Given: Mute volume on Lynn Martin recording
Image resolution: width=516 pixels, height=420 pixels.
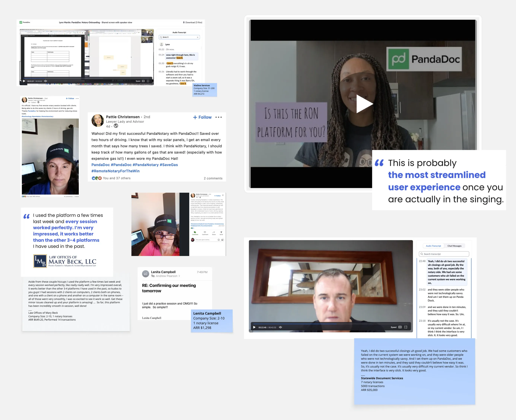Looking at the screenshot, I should (x=45, y=81).
